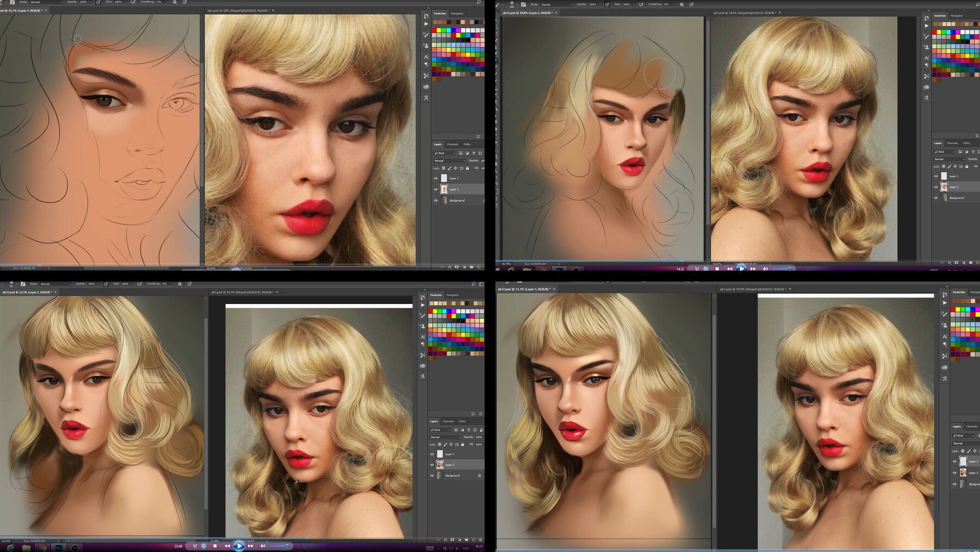Open Character panel icon in 52,1% window

tap(426, 57)
